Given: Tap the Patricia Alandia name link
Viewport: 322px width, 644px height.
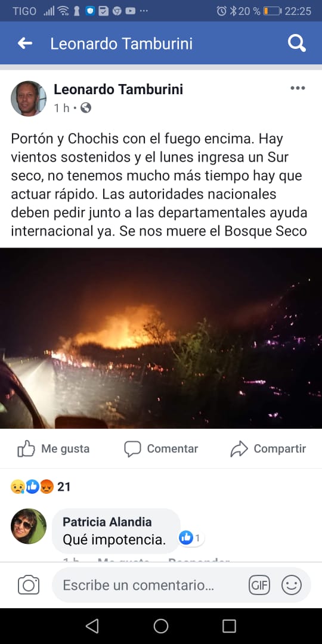Looking at the screenshot, I should point(107,522).
